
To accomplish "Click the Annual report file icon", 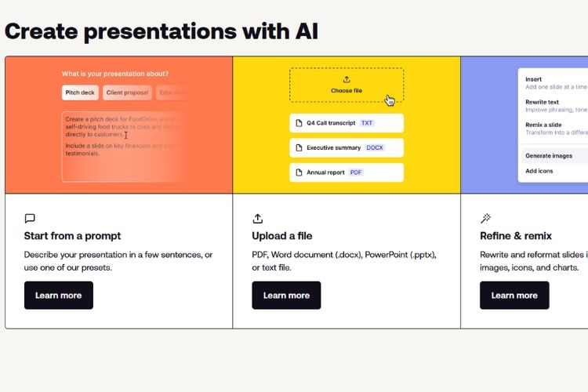I will (x=299, y=172).
